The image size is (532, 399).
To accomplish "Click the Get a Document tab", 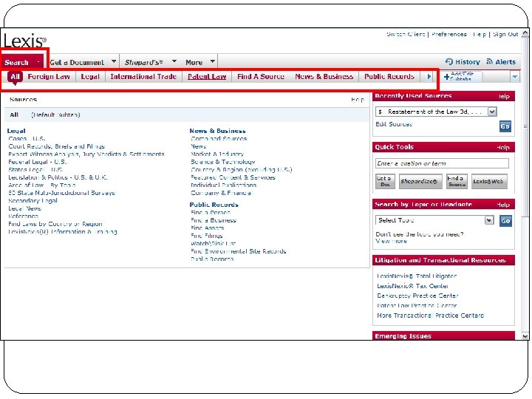I will click(77, 62).
